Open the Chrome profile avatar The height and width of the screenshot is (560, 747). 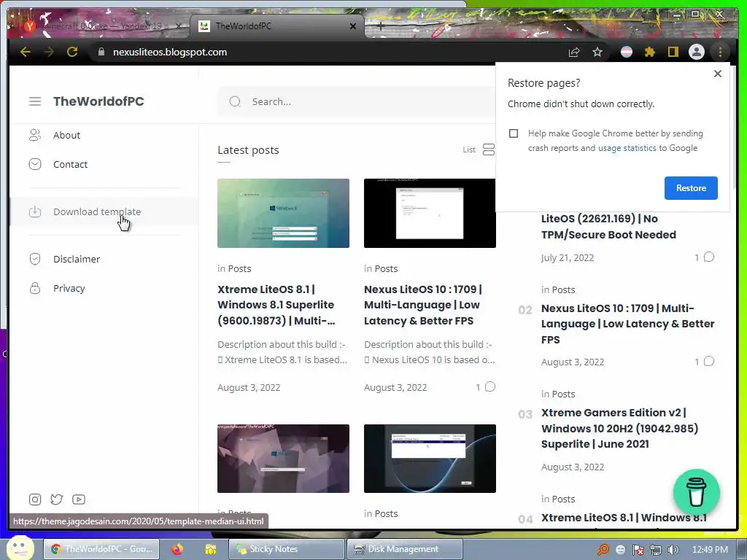point(697,52)
